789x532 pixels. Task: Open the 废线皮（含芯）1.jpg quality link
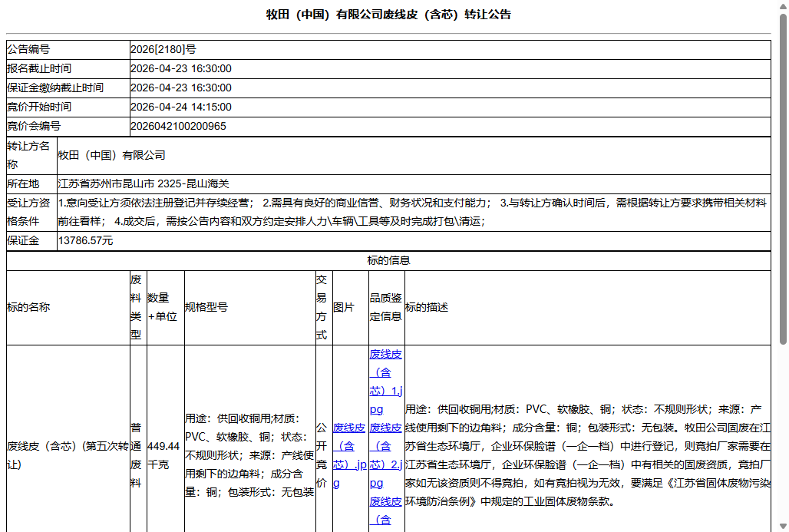coord(385,382)
